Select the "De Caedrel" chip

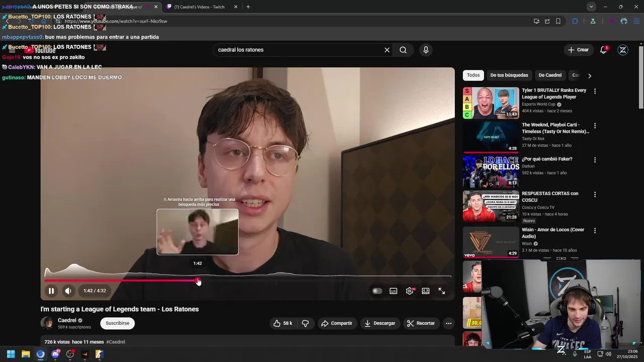pyautogui.click(x=550, y=75)
